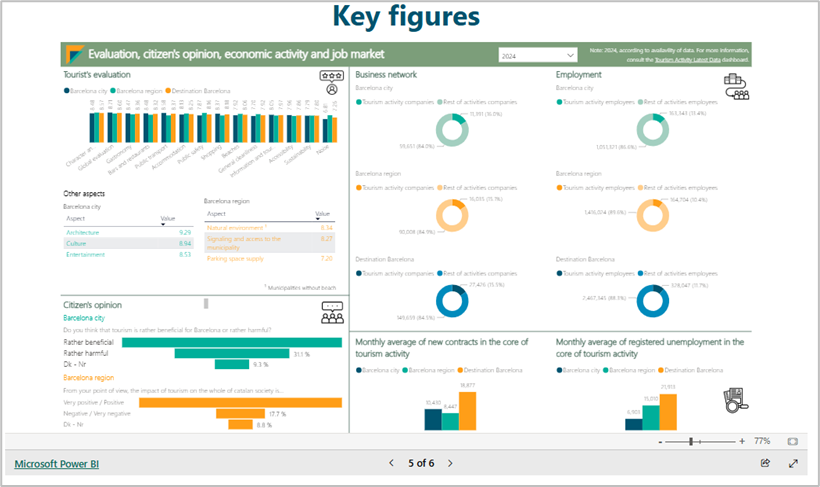Click the zoom in plus button

tap(741, 441)
